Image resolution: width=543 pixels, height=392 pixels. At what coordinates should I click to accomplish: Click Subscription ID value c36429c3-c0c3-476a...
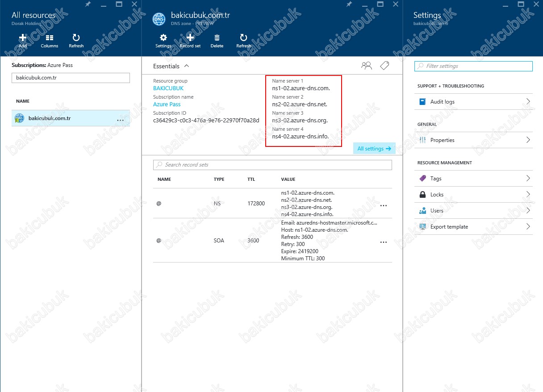tap(206, 121)
